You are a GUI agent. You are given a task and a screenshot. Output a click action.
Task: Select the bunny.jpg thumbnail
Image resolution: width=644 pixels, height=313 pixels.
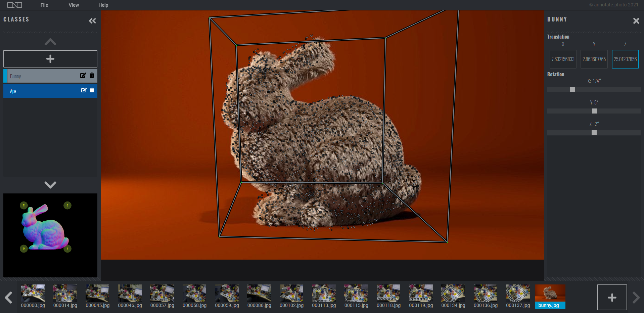point(550,297)
